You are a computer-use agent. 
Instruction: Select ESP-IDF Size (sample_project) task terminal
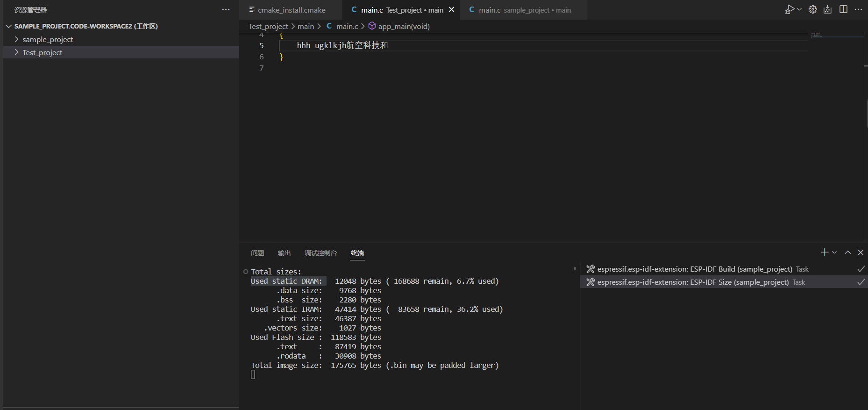pyautogui.click(x=724, y=282)
